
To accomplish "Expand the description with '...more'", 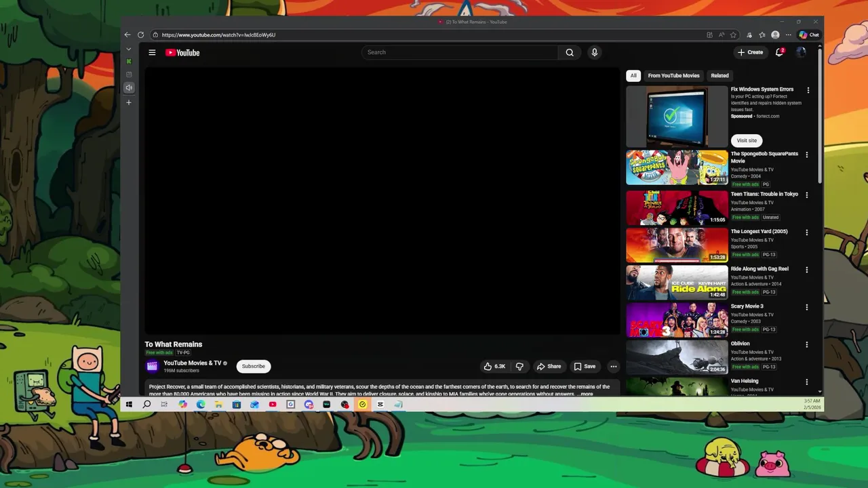I will (x=585, y=394).
